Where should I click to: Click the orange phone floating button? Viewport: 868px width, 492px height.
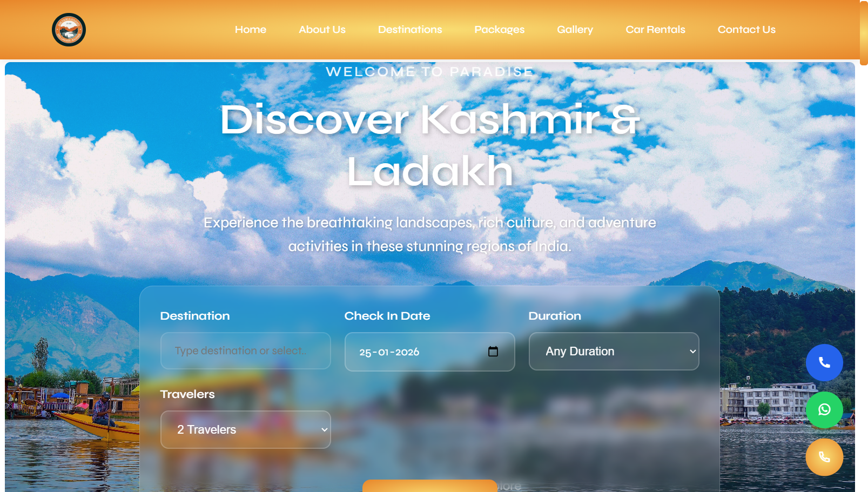[x=824, y=457]
